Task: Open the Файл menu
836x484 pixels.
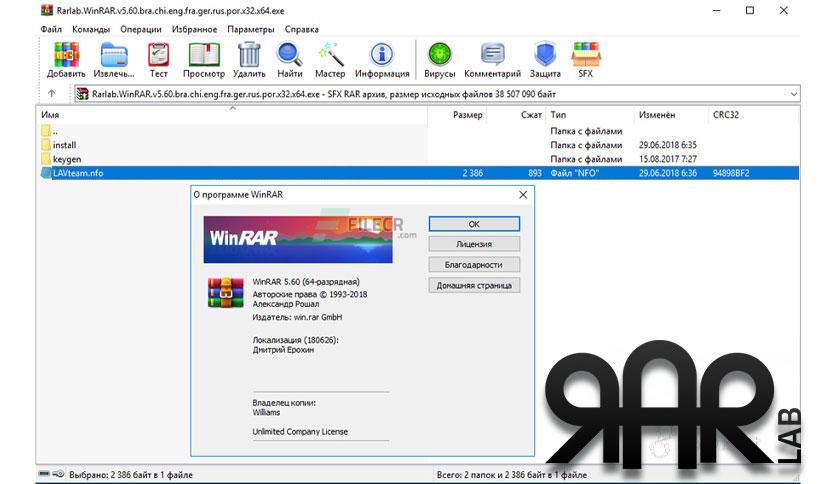Action: click(51, 29)
